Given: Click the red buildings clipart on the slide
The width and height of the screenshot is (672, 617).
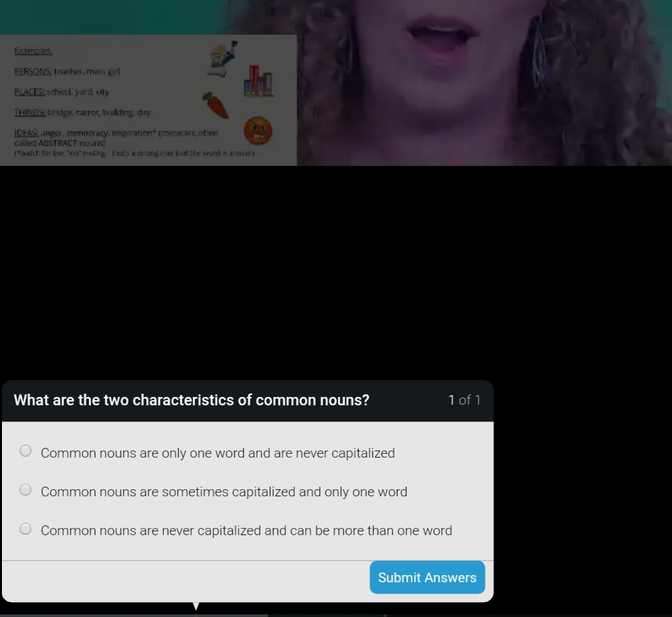Looking at the screenshot, I should coord(258,81).
